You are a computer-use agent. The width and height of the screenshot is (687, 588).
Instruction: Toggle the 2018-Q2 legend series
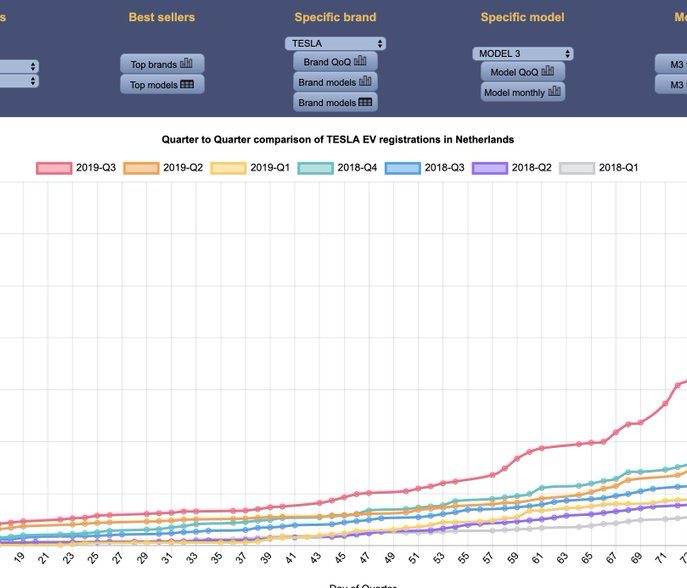pyautogui.click(x=512, y=168)
